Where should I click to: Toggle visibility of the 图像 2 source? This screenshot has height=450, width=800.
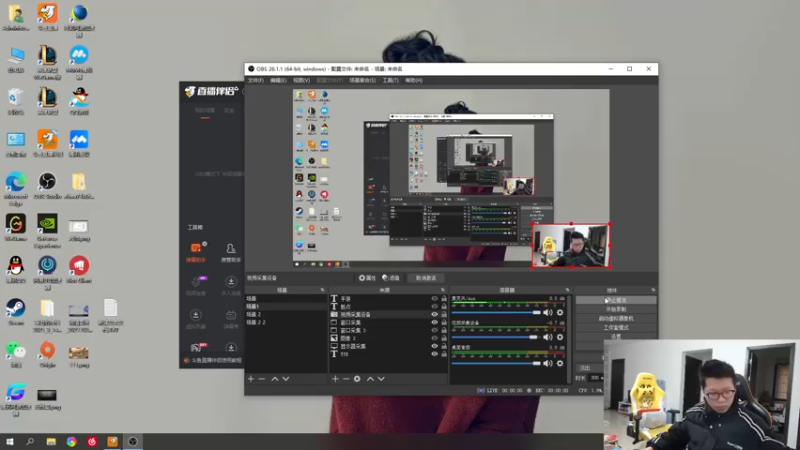click(x=434, y=338)
